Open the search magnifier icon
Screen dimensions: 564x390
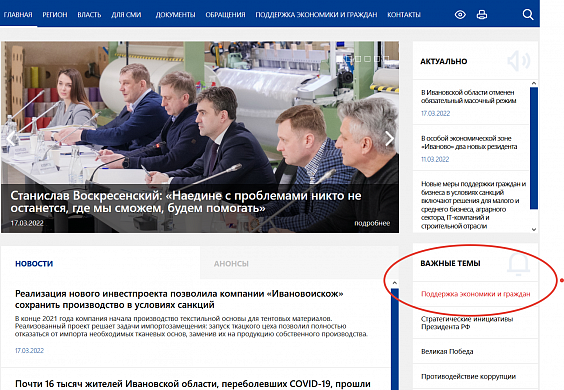click(528, 15)
